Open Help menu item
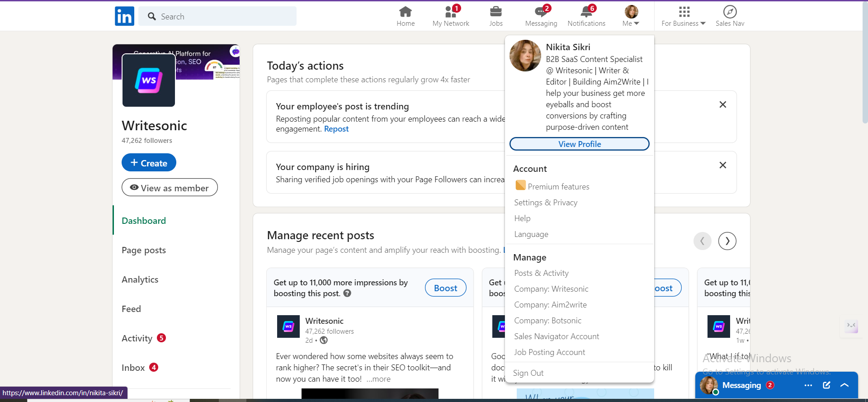868x402 pixels. tap(522, 218)
